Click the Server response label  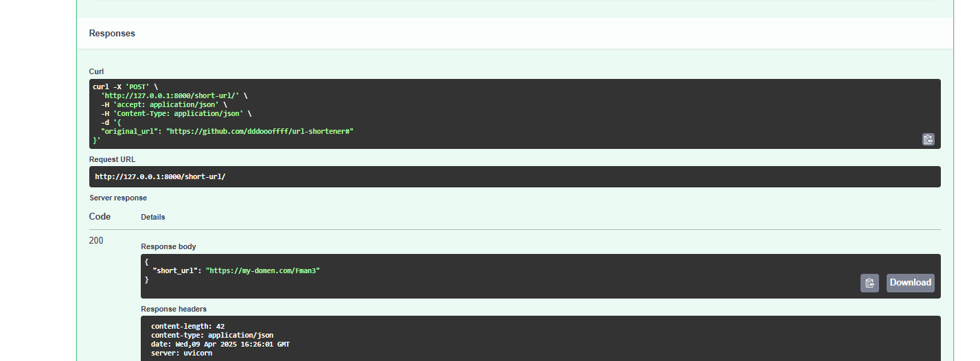(x=118, y=198)
